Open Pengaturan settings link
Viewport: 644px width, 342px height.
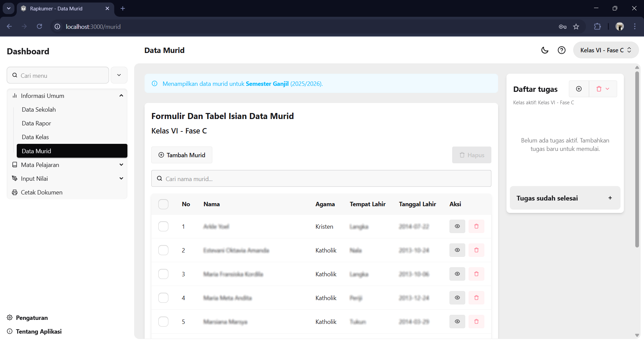click(x=32, y=318)
